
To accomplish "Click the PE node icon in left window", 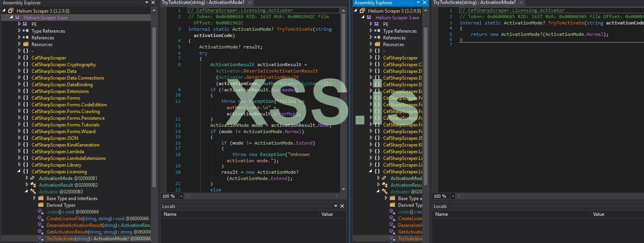I will [x=25, y=24].
